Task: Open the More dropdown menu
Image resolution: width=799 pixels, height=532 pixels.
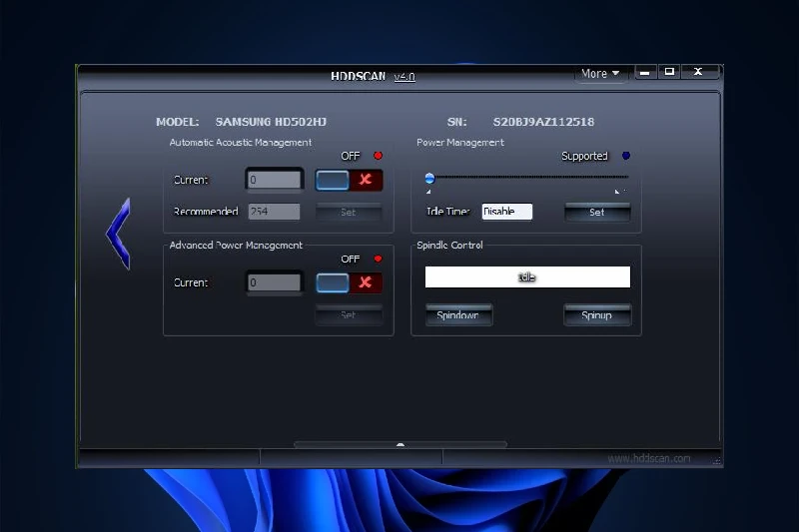Action: 600,74
